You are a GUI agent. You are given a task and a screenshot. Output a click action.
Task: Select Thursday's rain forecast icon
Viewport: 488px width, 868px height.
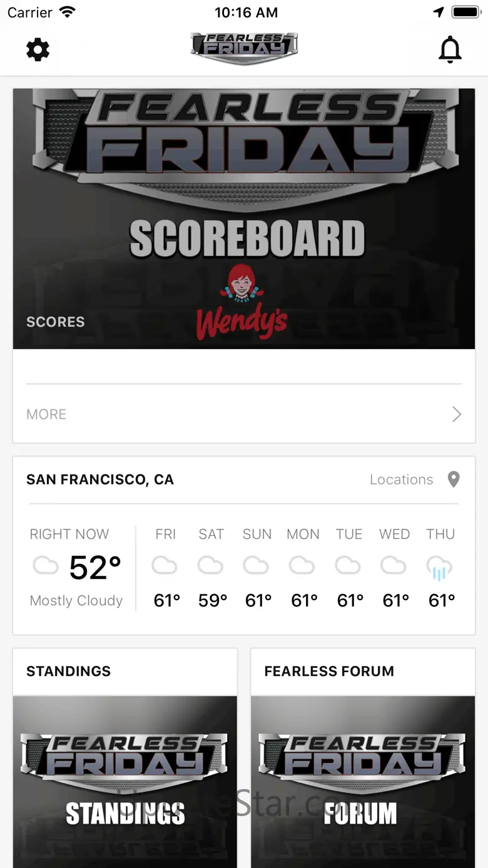[439, 568]
